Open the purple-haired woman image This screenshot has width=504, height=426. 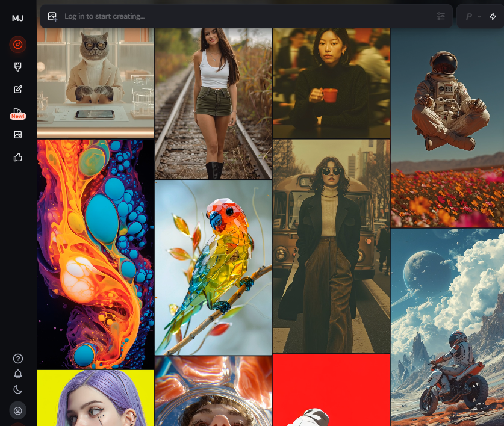coord(95,398)
